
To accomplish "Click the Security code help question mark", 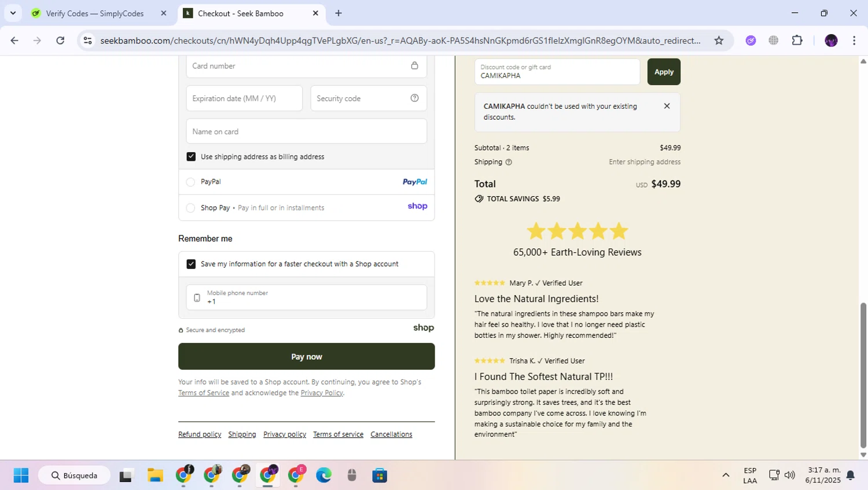I will coord(414,98).
